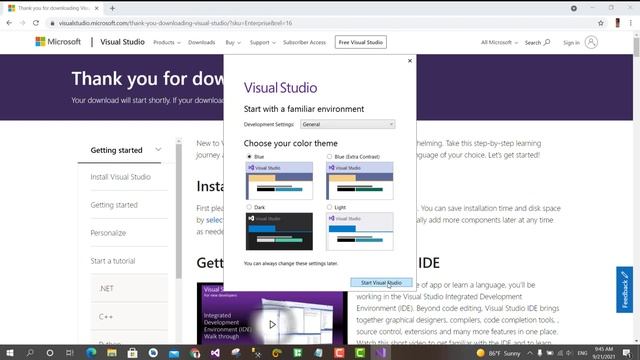The height and width of the screenshot is (360, 640).
Task: Expand All Microsoft dropdown
Action: coord(499,42)
